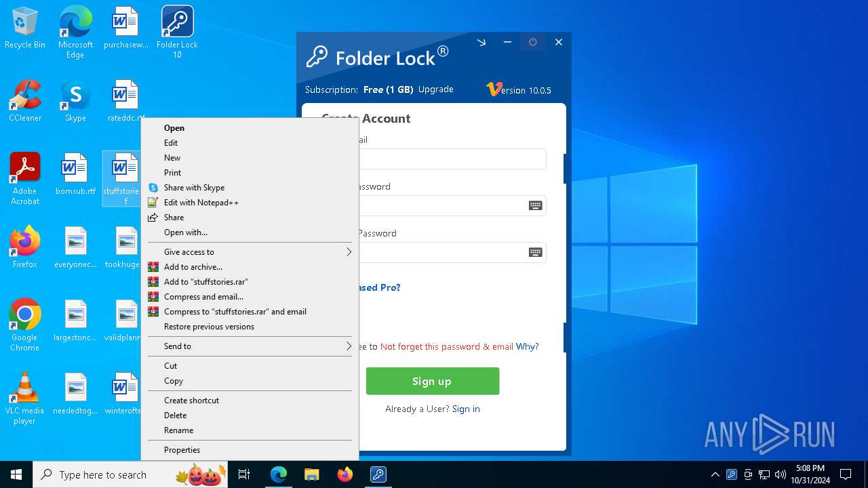This screenshot has width=868, height=488.
Task: Select the rateddc.rtf desktop file
Action: pyautogui.click(x=125, y=102)
